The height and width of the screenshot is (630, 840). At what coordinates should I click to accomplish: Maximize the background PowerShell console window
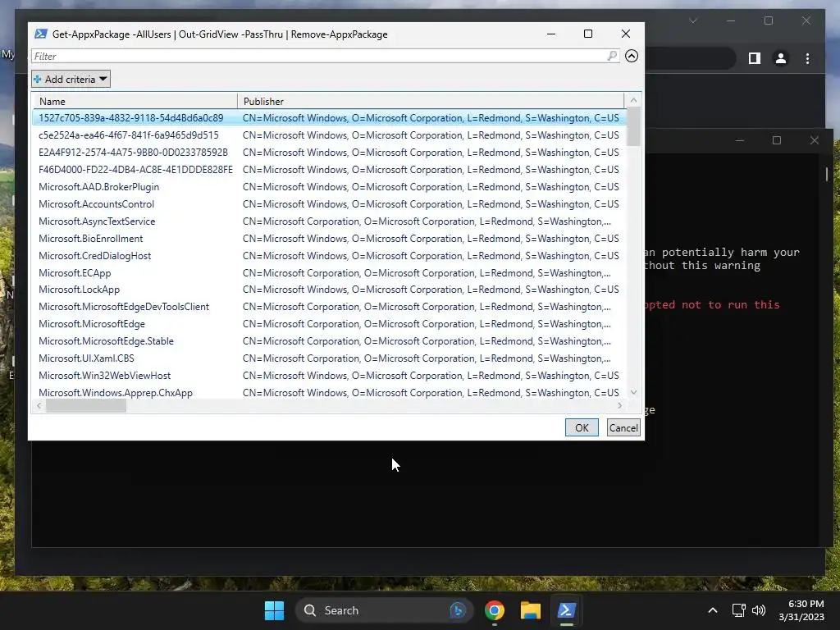point(776,140)
